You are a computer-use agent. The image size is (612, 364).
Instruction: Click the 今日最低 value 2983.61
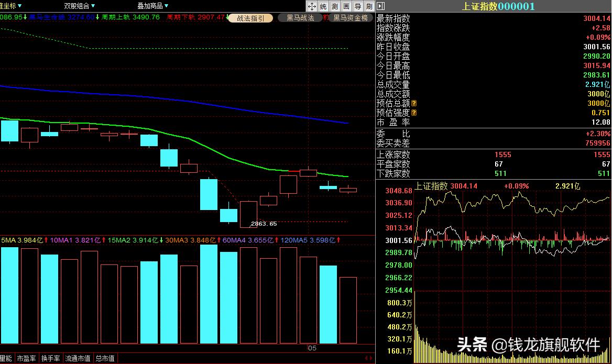coord(596,75)
